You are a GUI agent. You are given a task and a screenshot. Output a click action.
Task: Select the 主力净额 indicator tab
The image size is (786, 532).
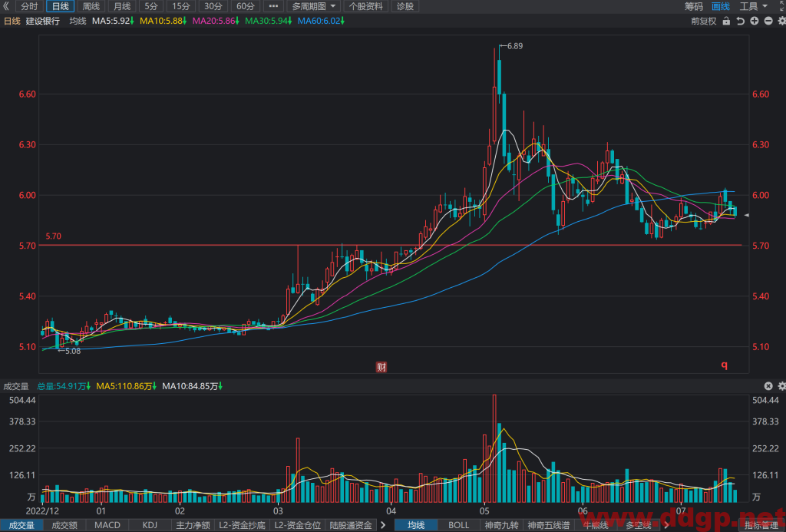click(193, 526)
